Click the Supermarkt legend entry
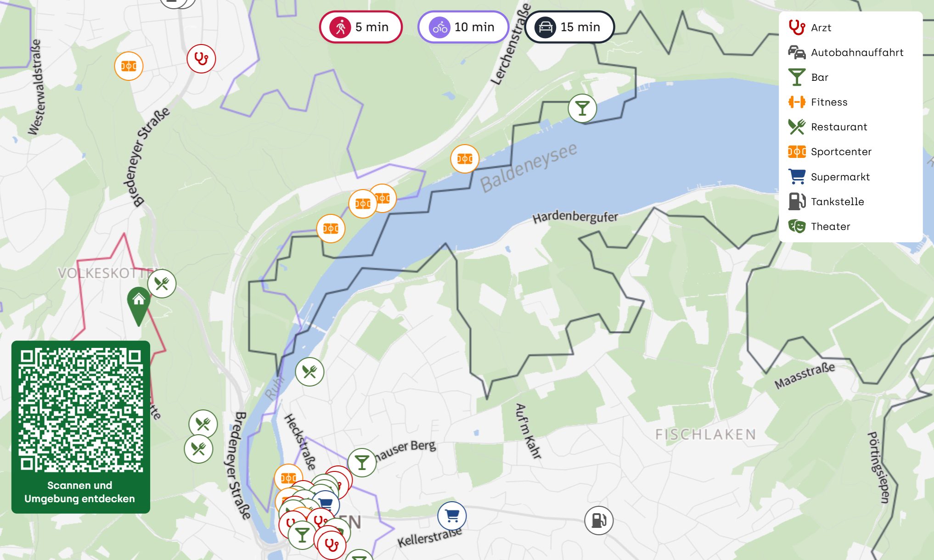The height and width of the screenshot is (560, 934). click(829, 177)
